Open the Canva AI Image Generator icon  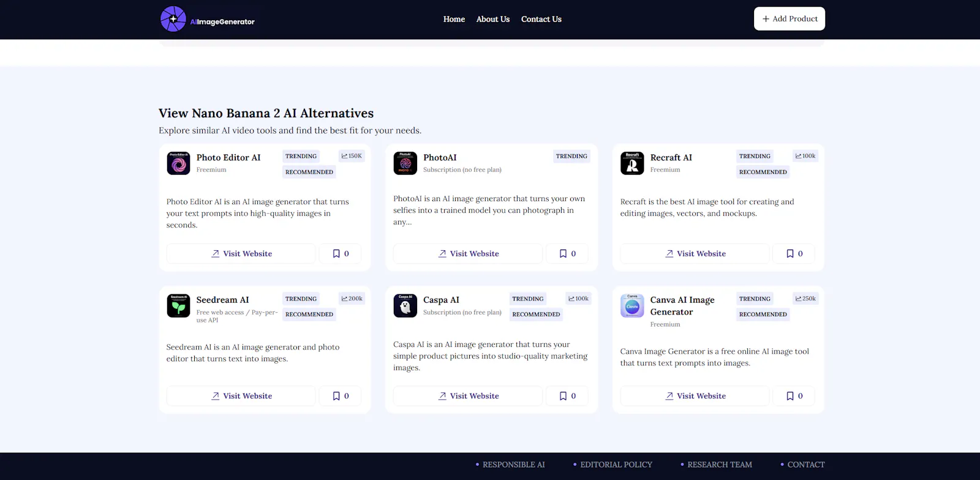click(x=632, y=306)
